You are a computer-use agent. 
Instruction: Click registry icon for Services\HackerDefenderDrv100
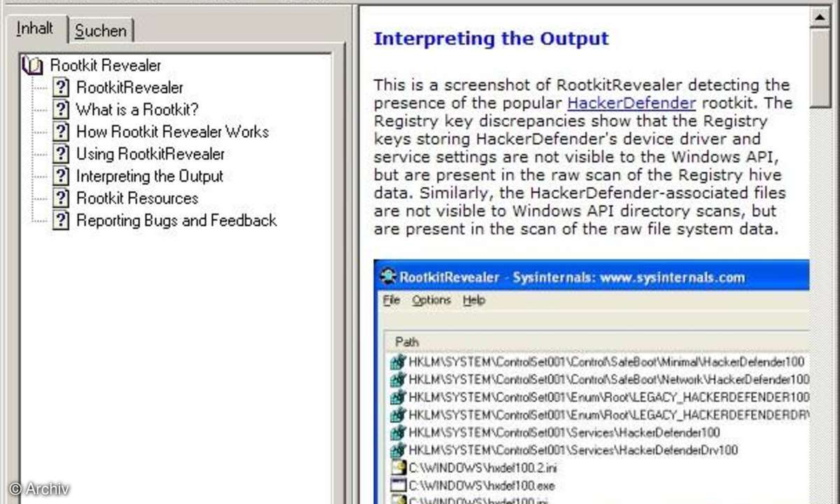pyautogui.click(x=398, y=450)
